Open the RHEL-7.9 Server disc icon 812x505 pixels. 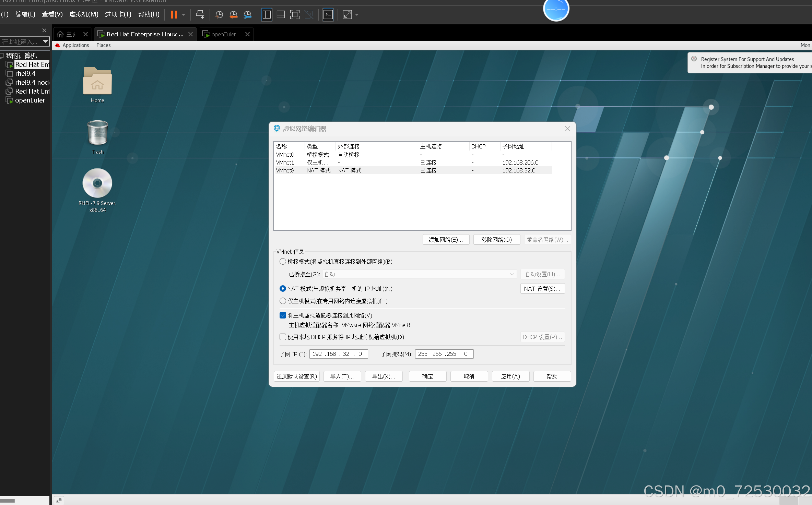[97, 183]
